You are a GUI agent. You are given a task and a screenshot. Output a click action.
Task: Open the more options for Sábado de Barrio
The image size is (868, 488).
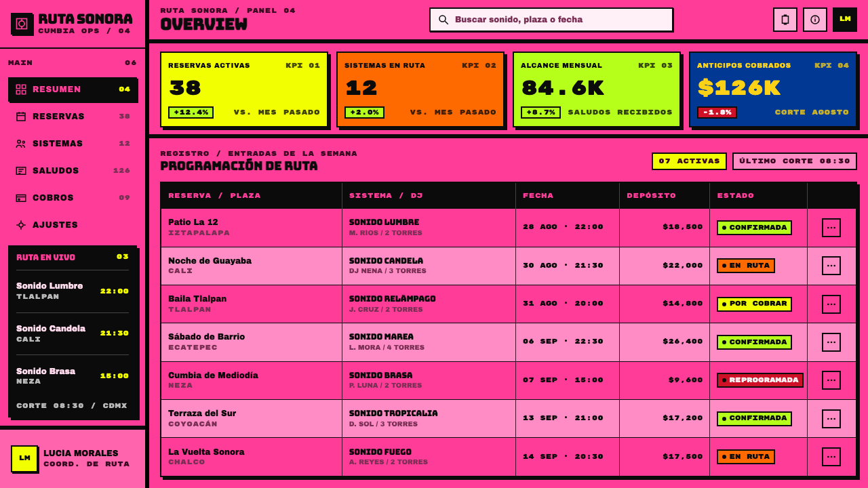click(x=831, y=342)
